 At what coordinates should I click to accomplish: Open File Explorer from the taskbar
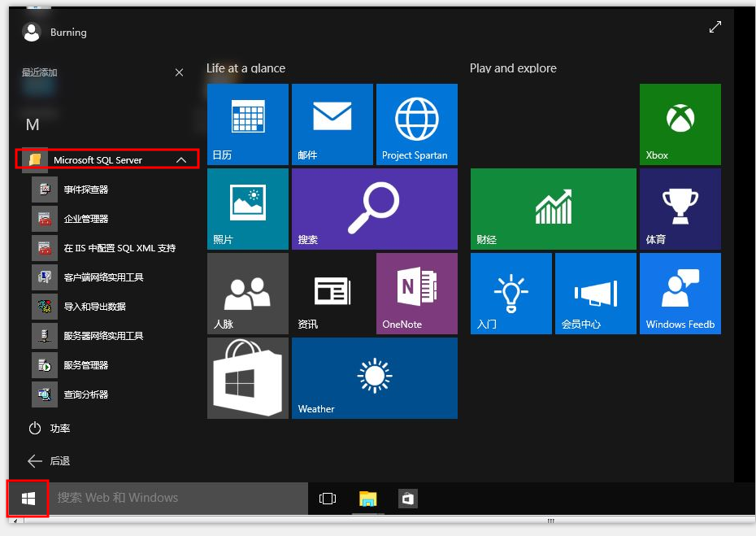368,499
